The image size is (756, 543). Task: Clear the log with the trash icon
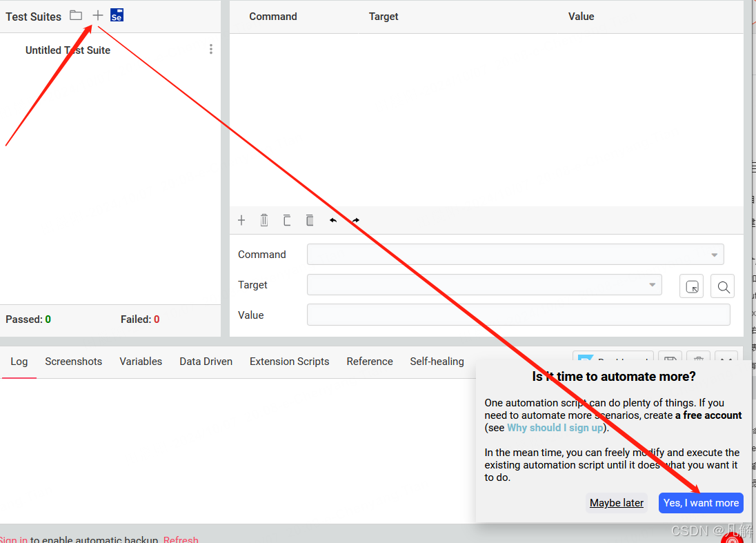click(698, 357)
